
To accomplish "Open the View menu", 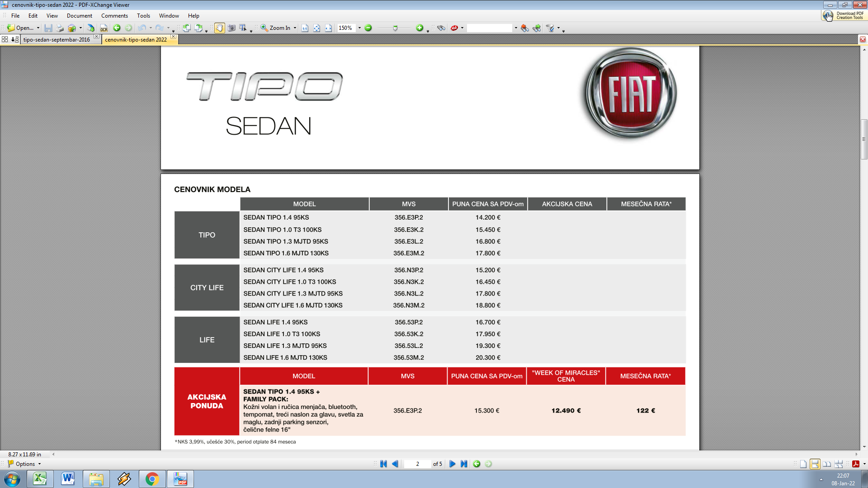I will coord(52,16).
